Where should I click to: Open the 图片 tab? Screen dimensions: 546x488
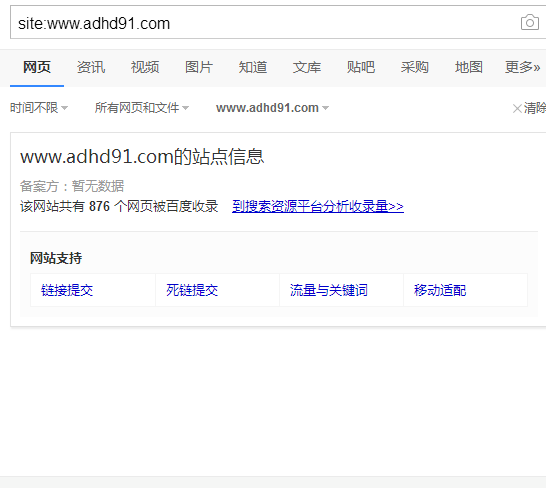(x=199, y=67)
